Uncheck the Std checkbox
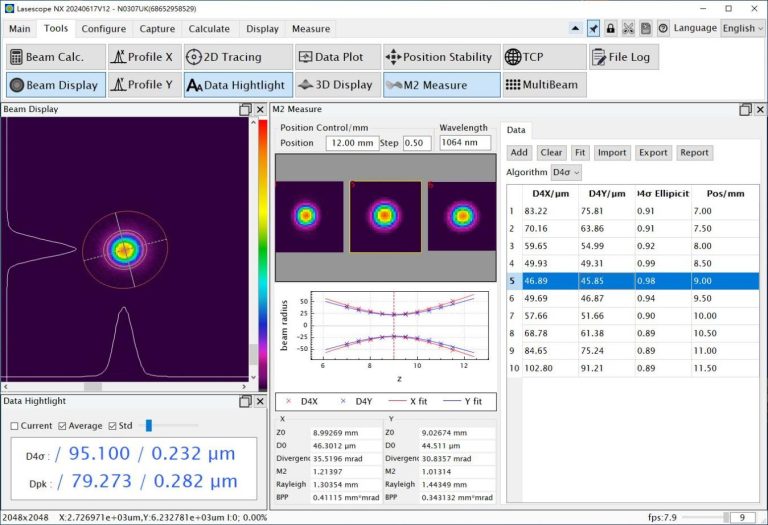The width and height of the screenshot is (768, 525). (x=112, y=426)
